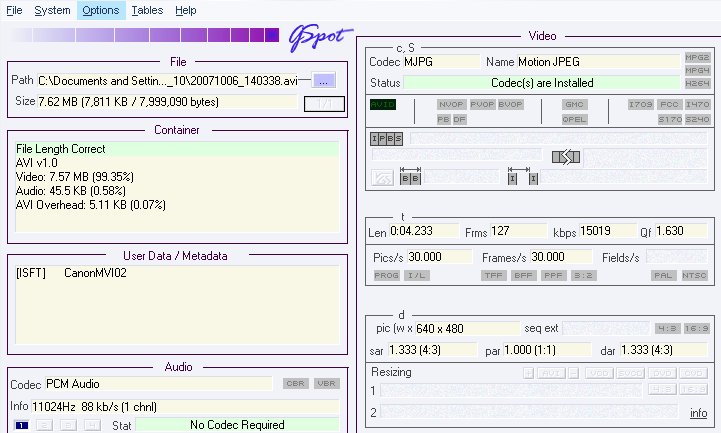Click the browse '...' button next to Path

tap(323, 81)
